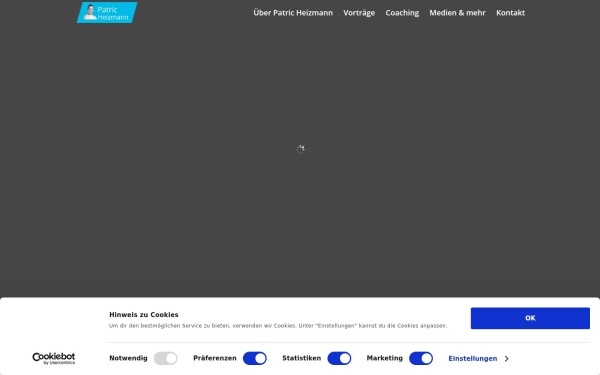Select the Präferenzen label
This screenshot has width=600, height=375.
point(215,358)
